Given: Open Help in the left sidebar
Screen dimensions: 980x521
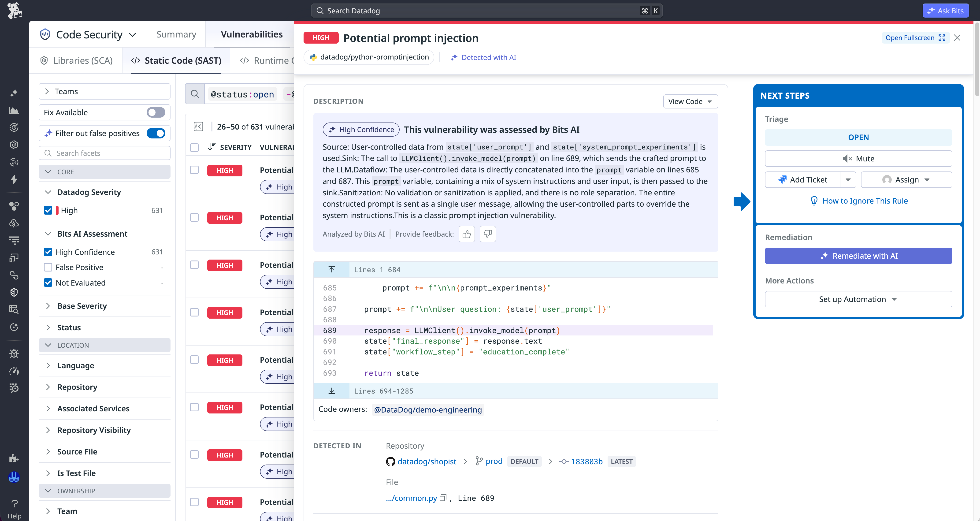Looking at the screenshot, I should click(x=15, y=509).
